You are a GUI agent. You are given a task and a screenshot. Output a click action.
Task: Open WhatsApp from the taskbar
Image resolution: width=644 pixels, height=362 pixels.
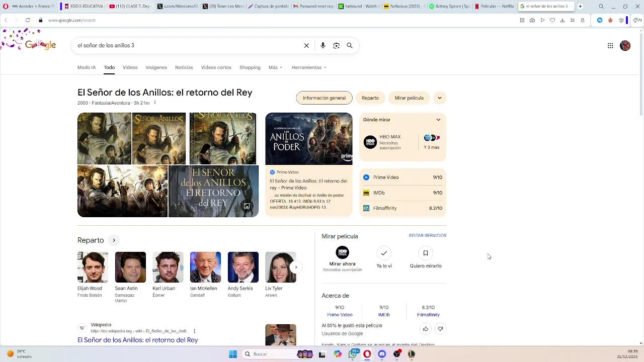pyautogui.click(x=353, y=354)
